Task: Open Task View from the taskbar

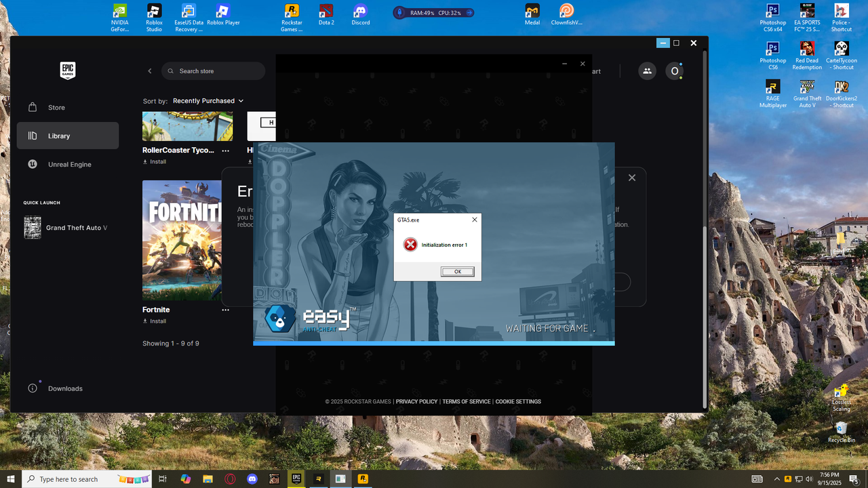Action: click(163, 479)
